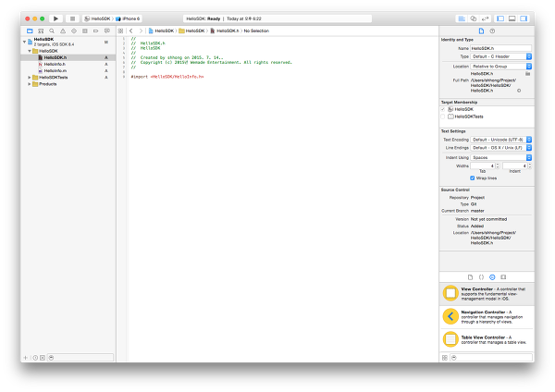
Task: Choose file location with folder icon
Action: [528, 74]
